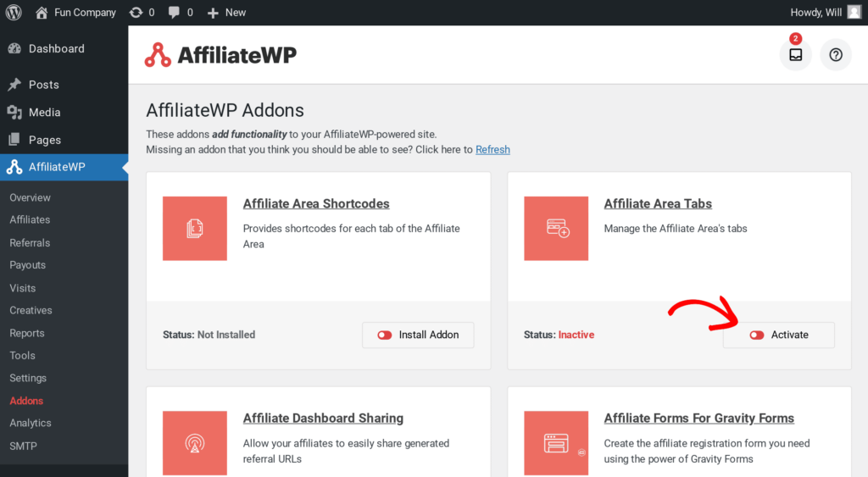The width and height of the screenshot is (868, 477).
Task: Go to the Visits submenu
Action: tap(23, 288)
